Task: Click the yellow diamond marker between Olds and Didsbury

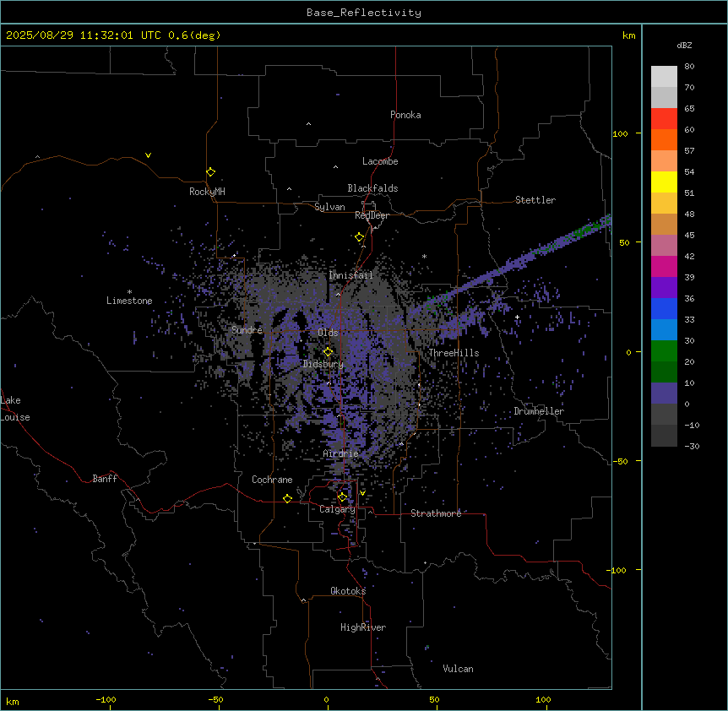Action: click(x=328, y=352)
